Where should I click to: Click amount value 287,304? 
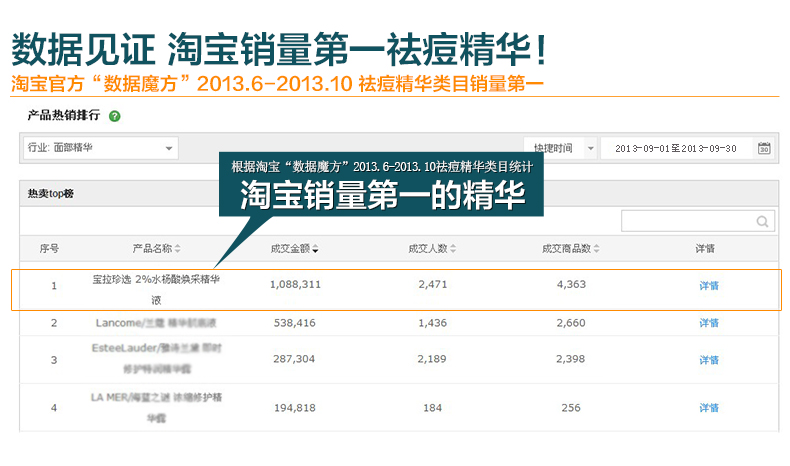tap(294, 359)
